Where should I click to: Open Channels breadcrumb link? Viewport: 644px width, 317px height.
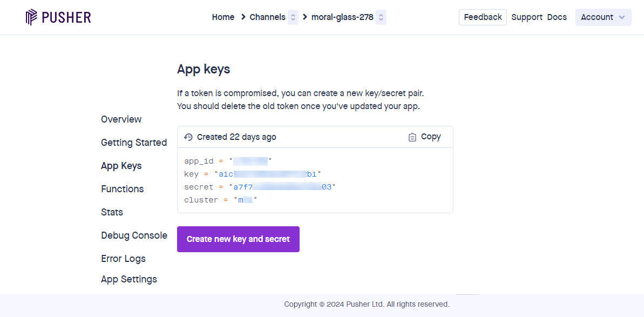[x=267, y=17]
